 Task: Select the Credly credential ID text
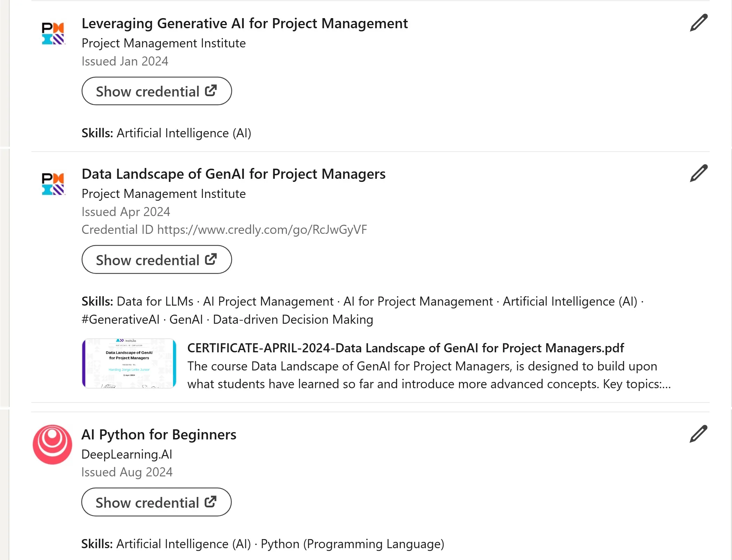(224, 230)
